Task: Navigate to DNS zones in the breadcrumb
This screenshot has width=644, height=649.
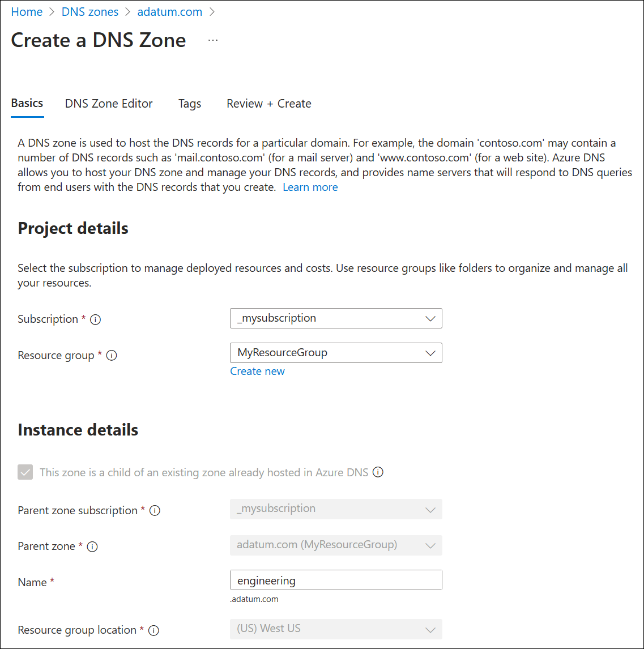Action: click(x=90, y=12)
